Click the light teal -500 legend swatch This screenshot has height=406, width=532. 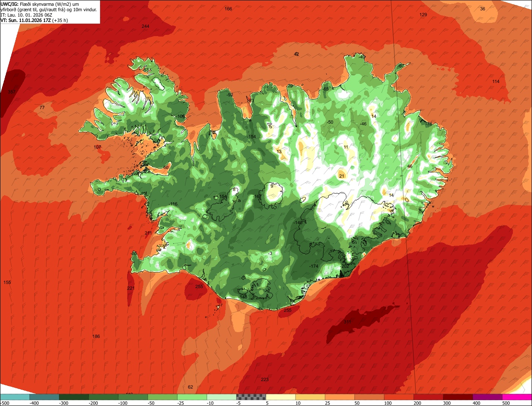(x=15, y=397)
